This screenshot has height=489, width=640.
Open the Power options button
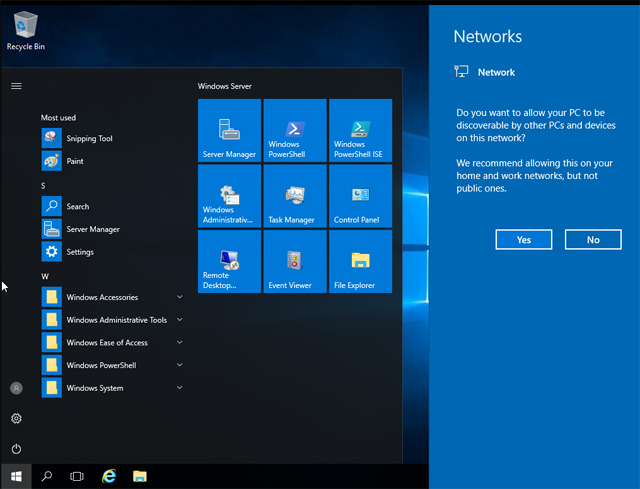click(16, 449)
